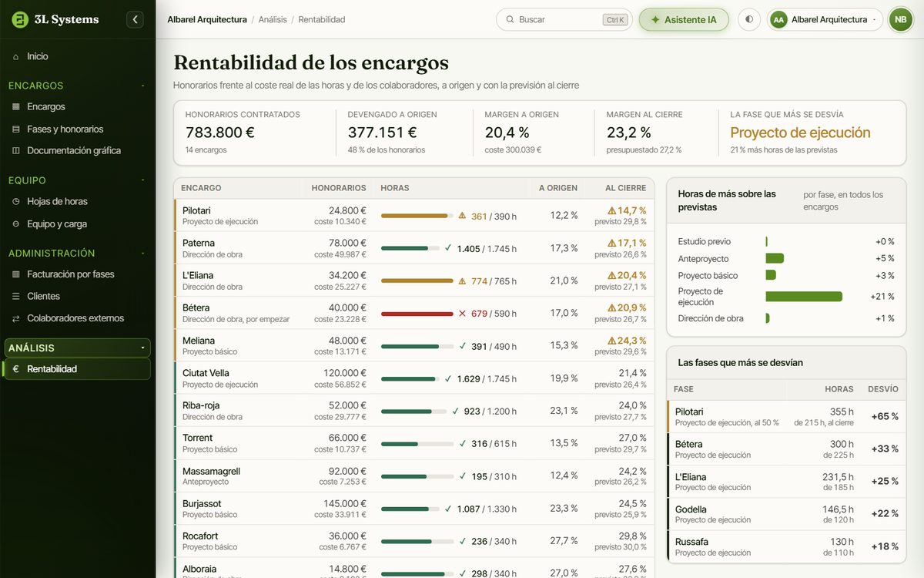Click the Anteproyecto chart bar
Viewport: 924px width, 578px height.
tap(775, 258)
